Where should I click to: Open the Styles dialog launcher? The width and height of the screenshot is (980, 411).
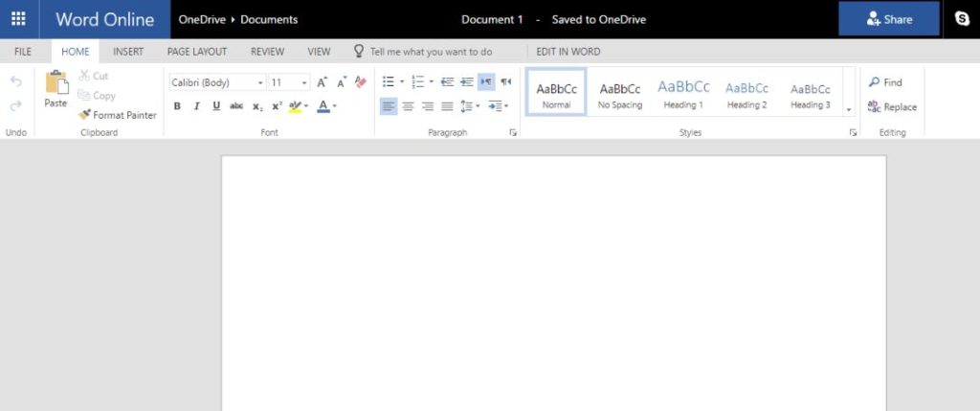853,132
